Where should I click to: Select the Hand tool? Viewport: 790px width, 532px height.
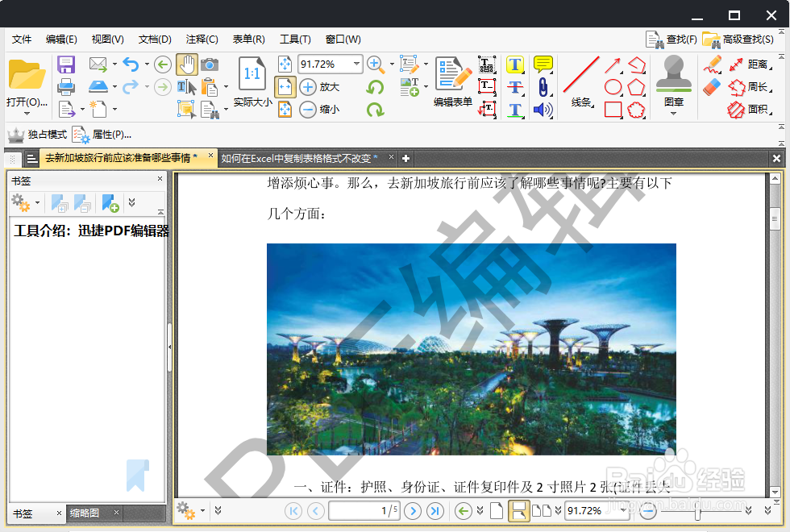[187, 64]
